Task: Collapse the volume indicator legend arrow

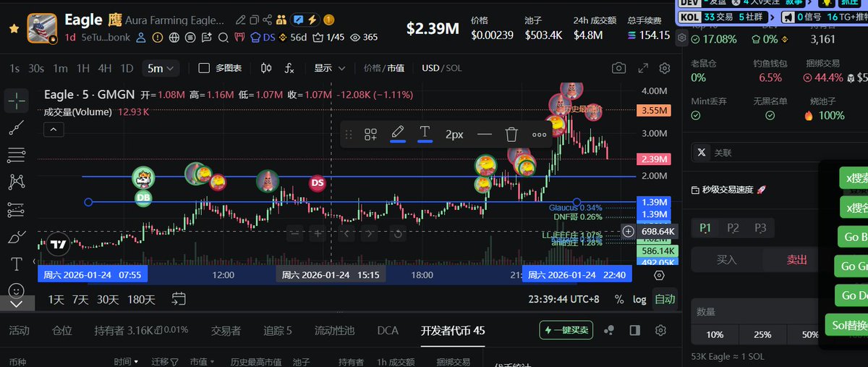Action: click(x=54, y=130)
